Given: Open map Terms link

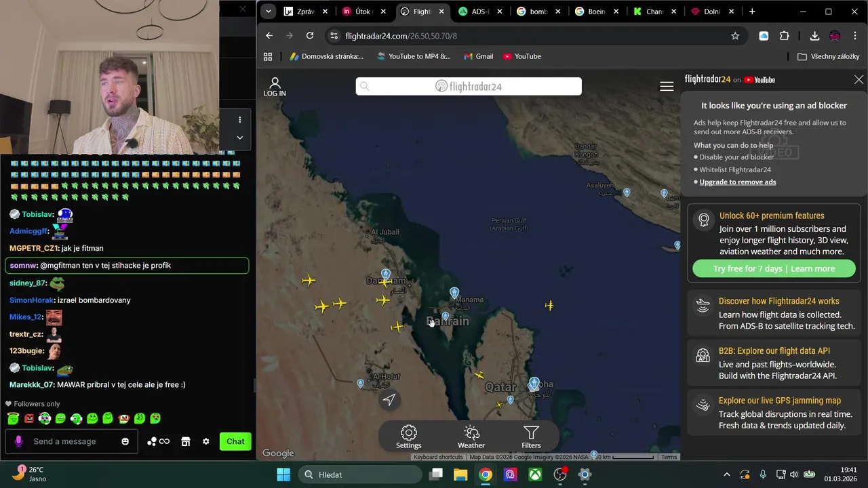Looking at the screenshot, I should pos(669,457).
